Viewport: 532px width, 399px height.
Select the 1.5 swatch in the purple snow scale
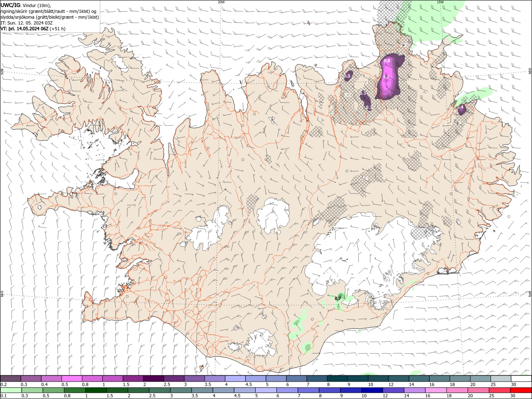(x=133, y=379)
